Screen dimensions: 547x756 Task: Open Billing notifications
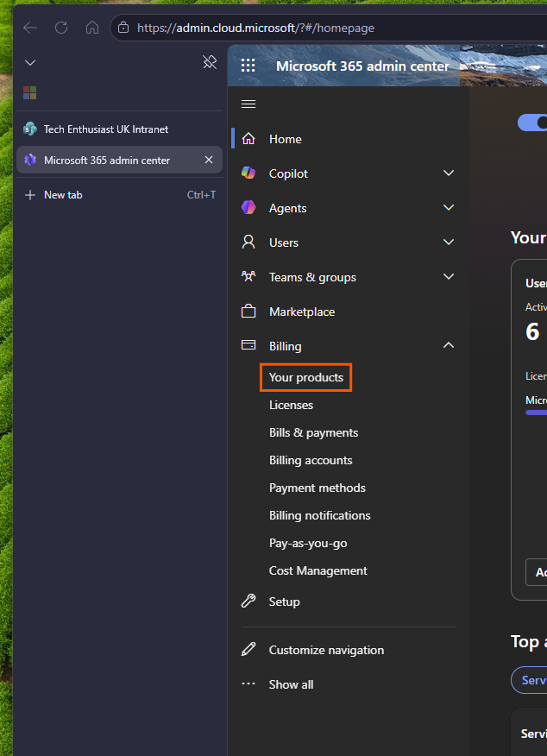[319, 515]
